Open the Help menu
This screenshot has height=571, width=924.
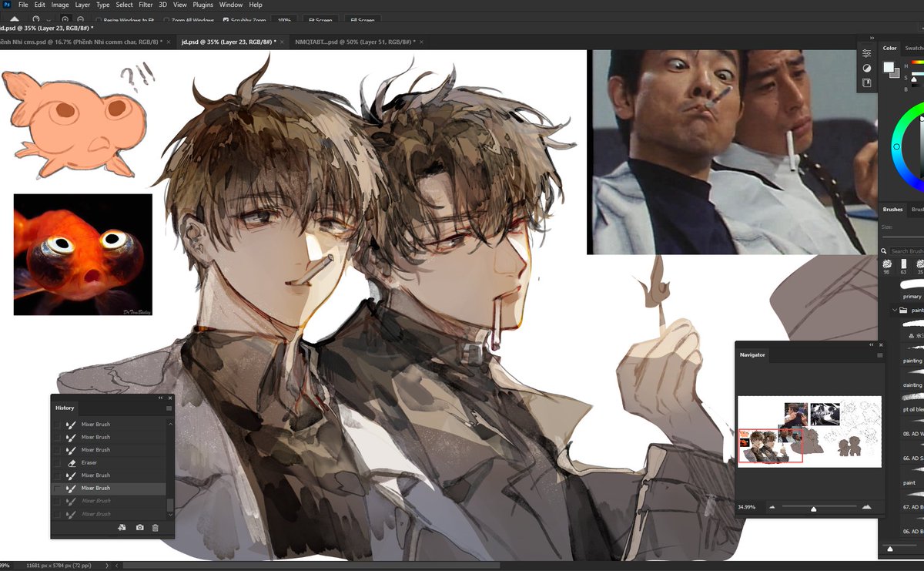[256, 5]
